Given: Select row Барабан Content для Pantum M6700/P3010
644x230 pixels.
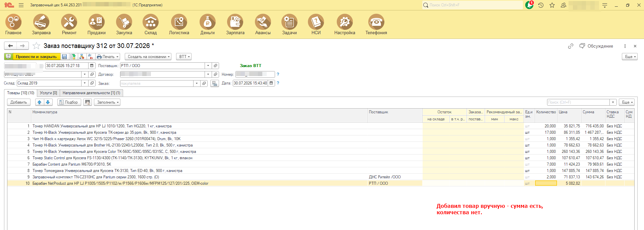Looking at the screenshot, I should [x=320, y=164].
